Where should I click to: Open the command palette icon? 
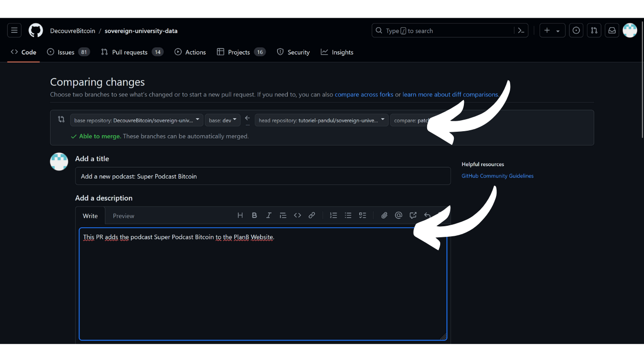(x=521, y=31)
